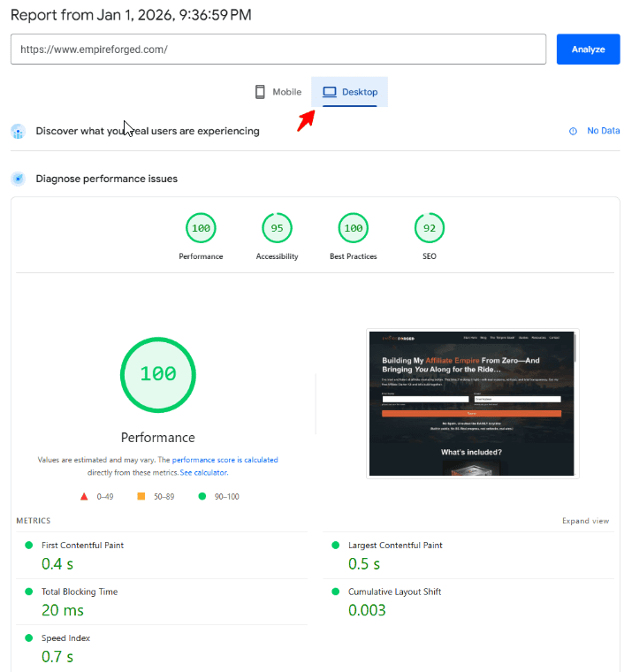Click the red triangle 0–49 legend icon
The width and height of the screenshot is (624, 672).
(84, 496)
